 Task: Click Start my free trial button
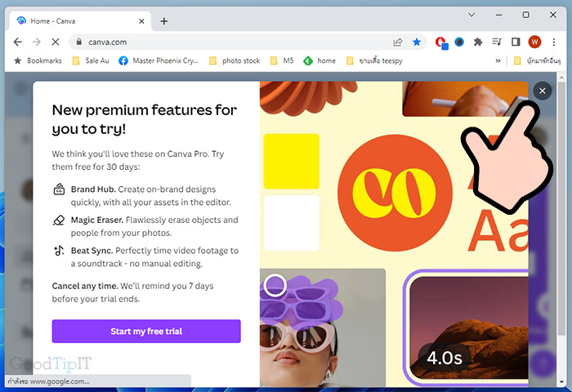pyautogui.click(x=146, y=331)
